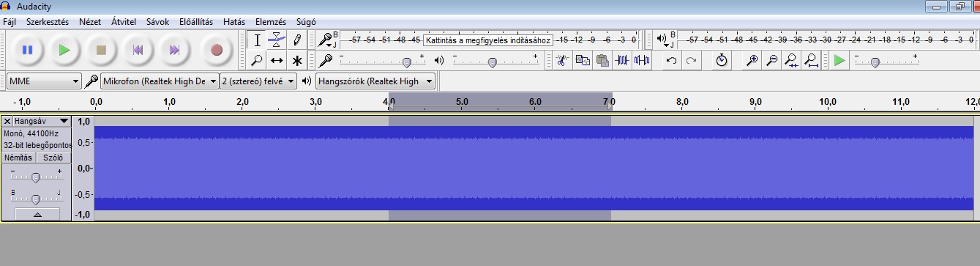Click the 2,0 mark on the timeline
This screenshot has width=980, height=266.
(x=243, y=101)
